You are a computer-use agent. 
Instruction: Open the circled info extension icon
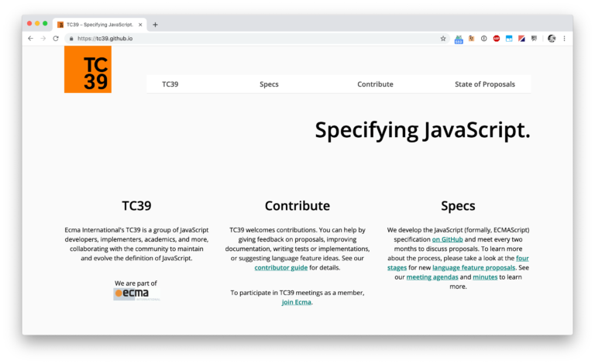click(483, 38)
